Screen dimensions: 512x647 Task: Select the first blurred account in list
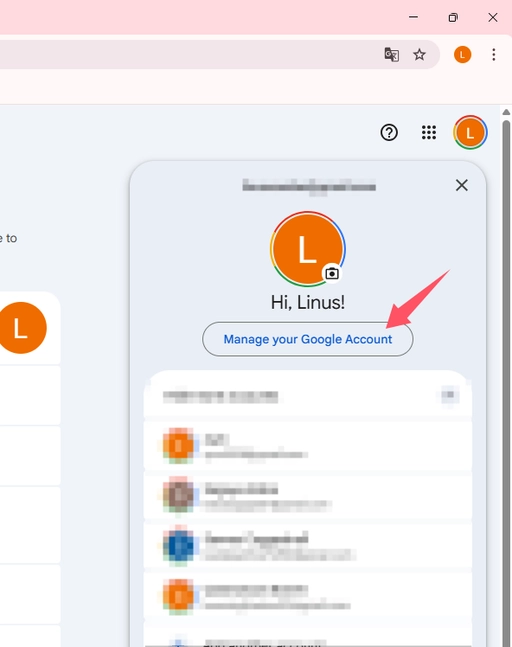click(308, 446)
